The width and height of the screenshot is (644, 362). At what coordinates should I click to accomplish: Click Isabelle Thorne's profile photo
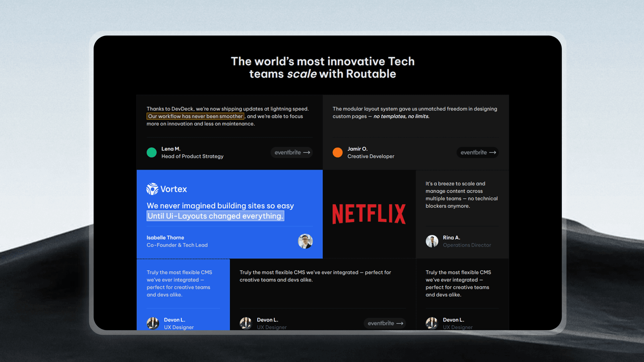point(305,241)
